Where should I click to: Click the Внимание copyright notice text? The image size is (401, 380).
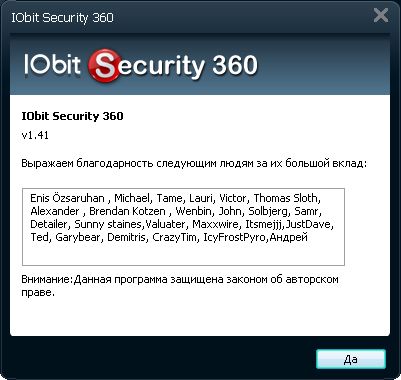(180, 286)
